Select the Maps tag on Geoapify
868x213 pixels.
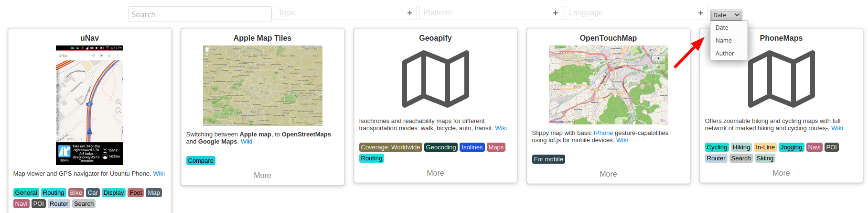pyautogui.click(x=496, y=147)
